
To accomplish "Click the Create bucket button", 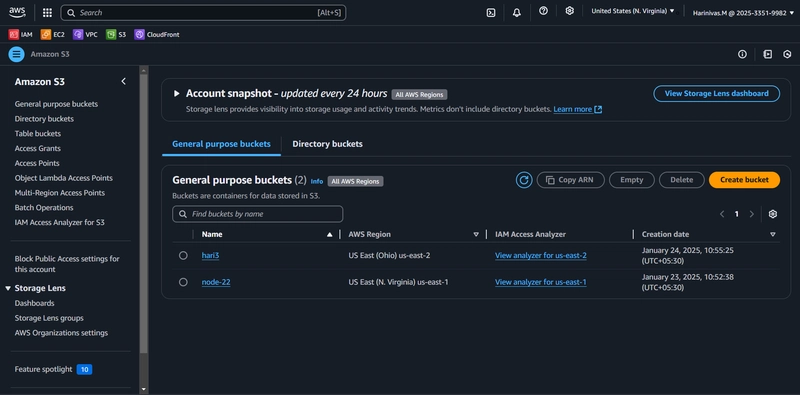I will [744, 180].
